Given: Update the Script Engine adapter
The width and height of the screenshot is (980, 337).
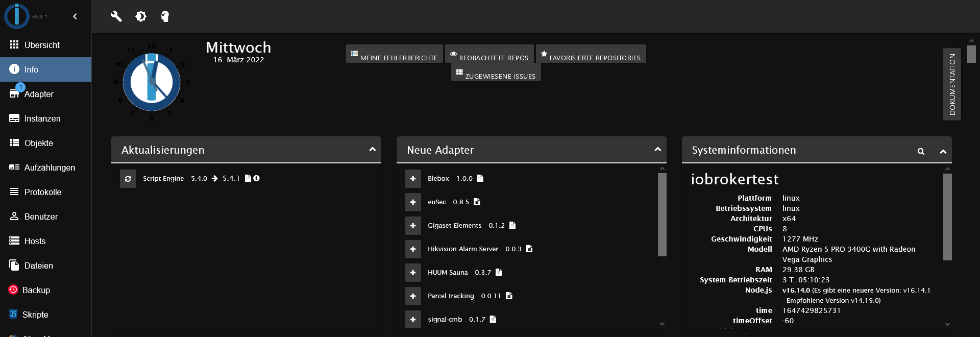Looking at the screenshot, I should (128, 179).
